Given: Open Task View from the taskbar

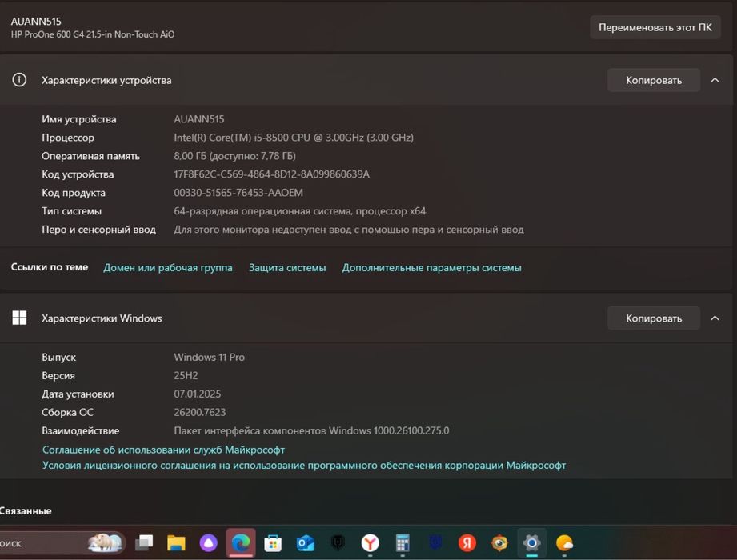Looking at the screenshot, I should 144,543.
